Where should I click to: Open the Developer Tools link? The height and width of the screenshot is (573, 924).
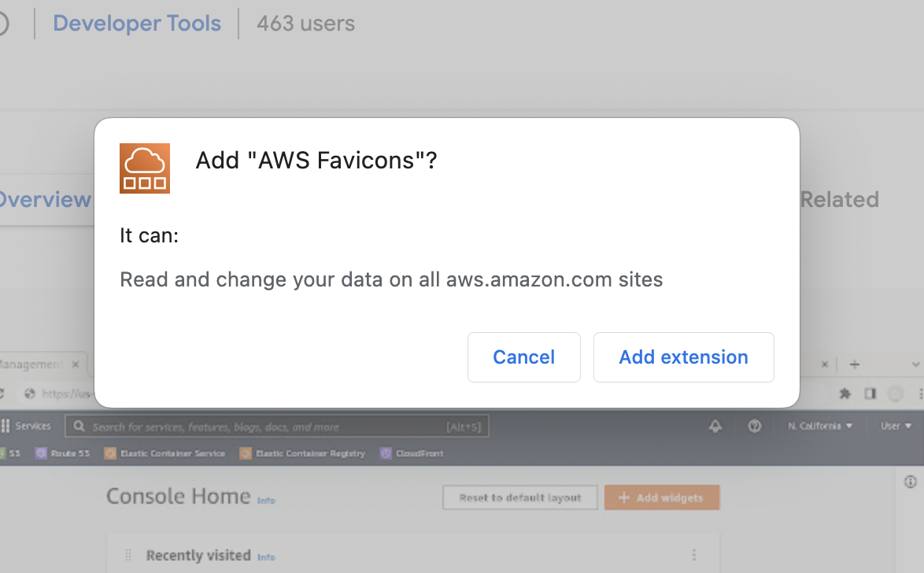tap(137, 23)
